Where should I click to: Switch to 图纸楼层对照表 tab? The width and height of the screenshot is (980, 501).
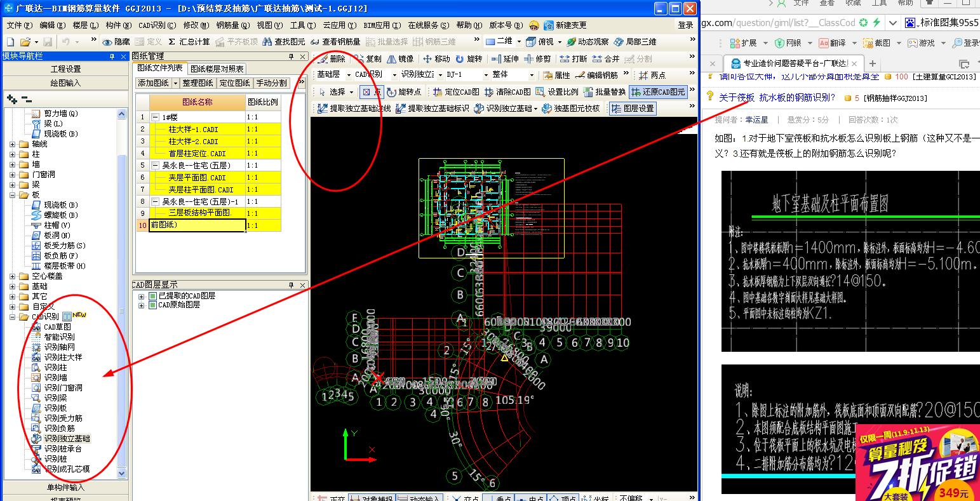tap(217, 69)
